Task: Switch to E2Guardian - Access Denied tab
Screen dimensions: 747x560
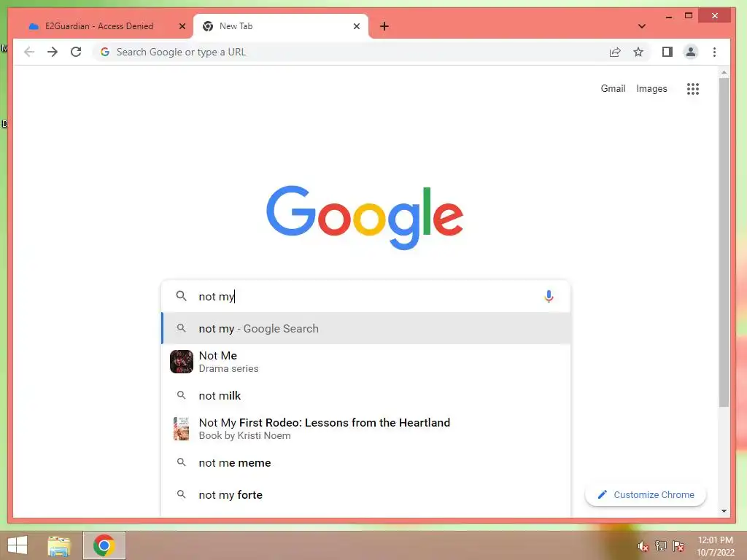Action: tap(99, 26)
